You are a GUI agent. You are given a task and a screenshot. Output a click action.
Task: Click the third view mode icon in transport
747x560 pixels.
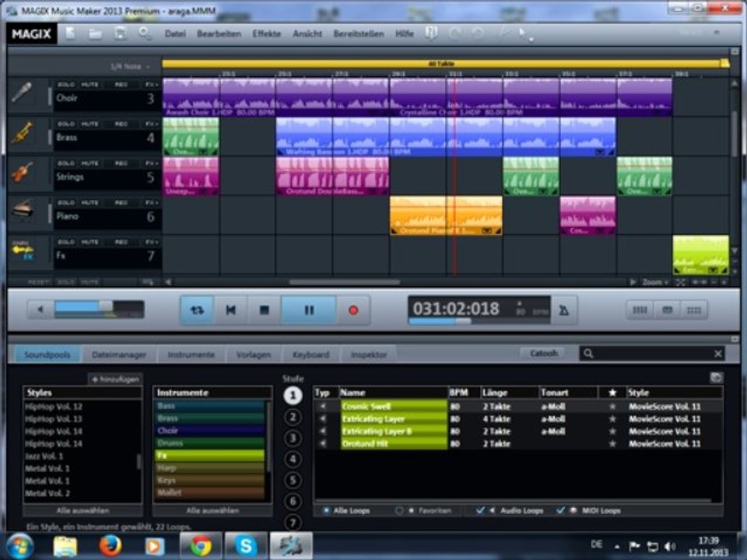(x=693, y=310)
